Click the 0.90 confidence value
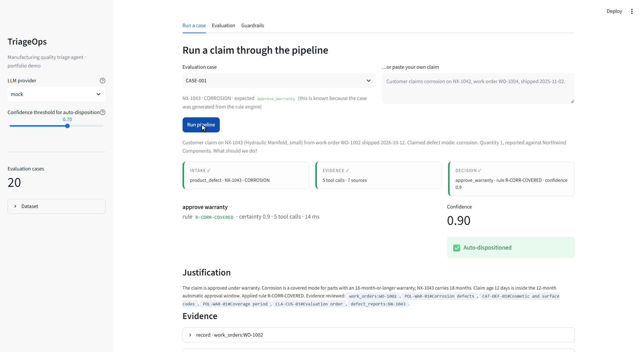 (x=458, y=221)
